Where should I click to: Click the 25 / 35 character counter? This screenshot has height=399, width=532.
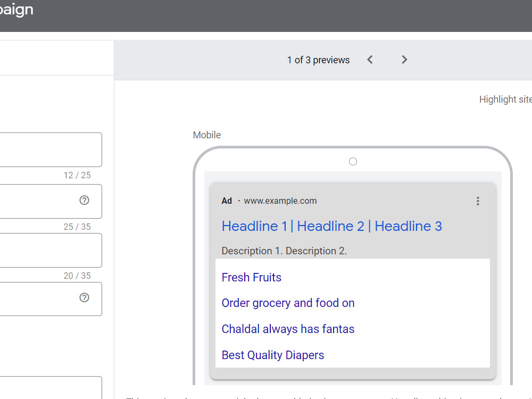[x=77, y=227]
